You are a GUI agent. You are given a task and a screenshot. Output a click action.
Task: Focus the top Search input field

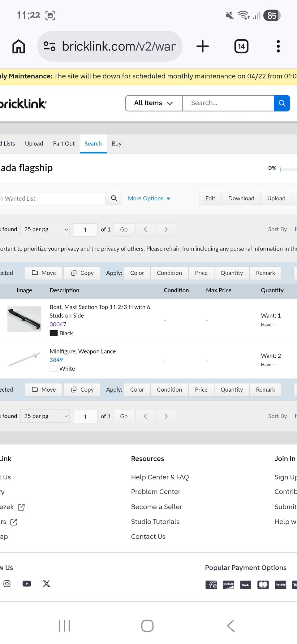(228, 103)
